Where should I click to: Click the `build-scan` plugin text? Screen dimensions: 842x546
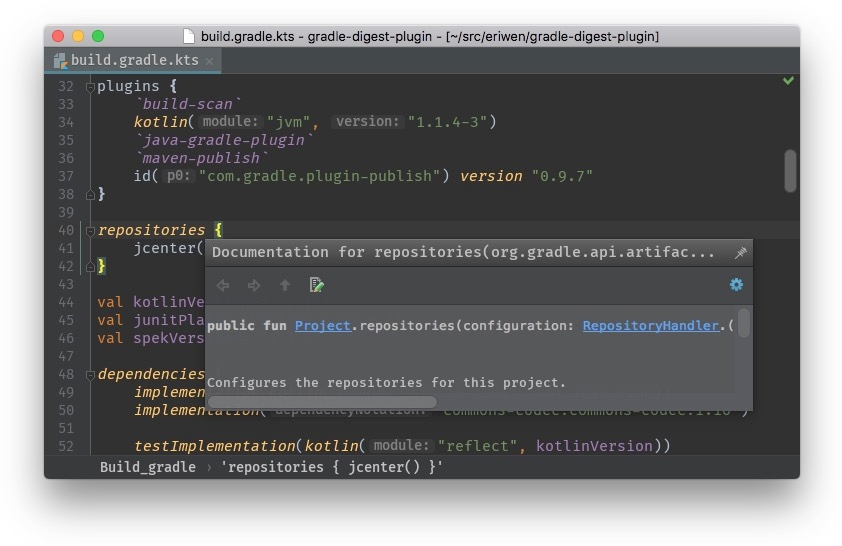pyautogui.click(x=187, y=104)
